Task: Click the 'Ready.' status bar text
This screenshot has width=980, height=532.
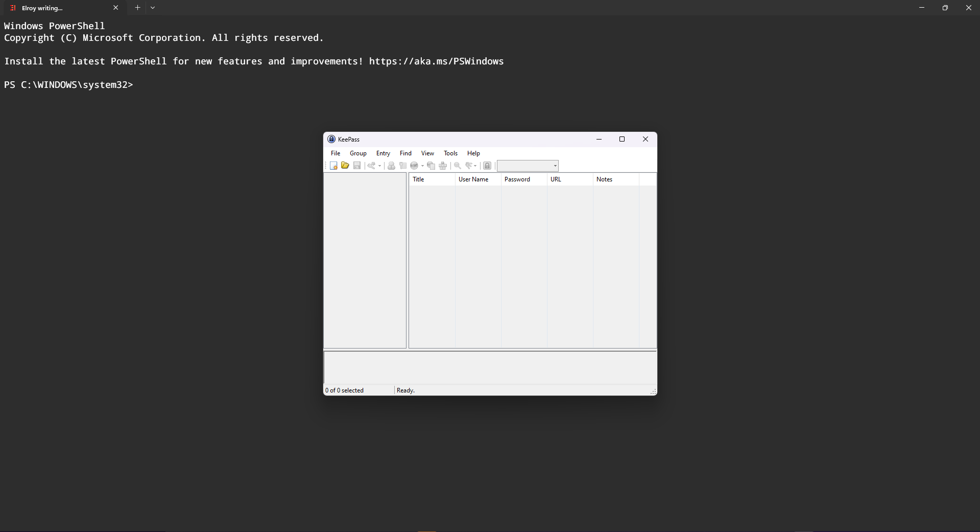Action: [405, 390]
